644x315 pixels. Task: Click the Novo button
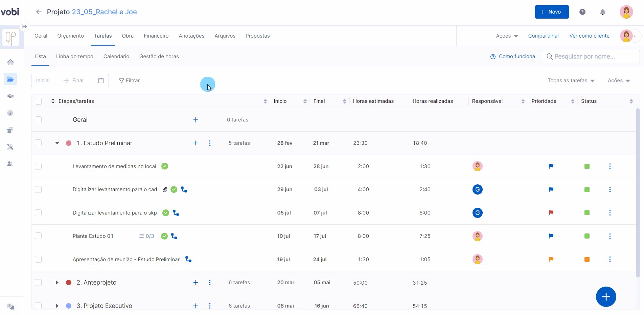552,12
